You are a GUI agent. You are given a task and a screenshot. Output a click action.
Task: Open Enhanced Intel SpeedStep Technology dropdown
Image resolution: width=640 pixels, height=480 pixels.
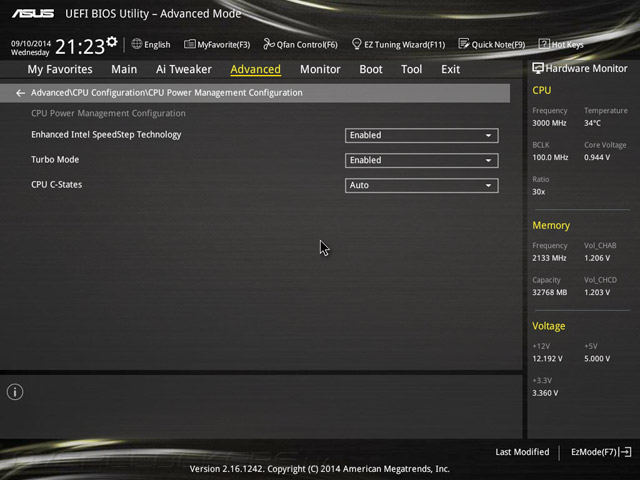click(x=421, y=136)
